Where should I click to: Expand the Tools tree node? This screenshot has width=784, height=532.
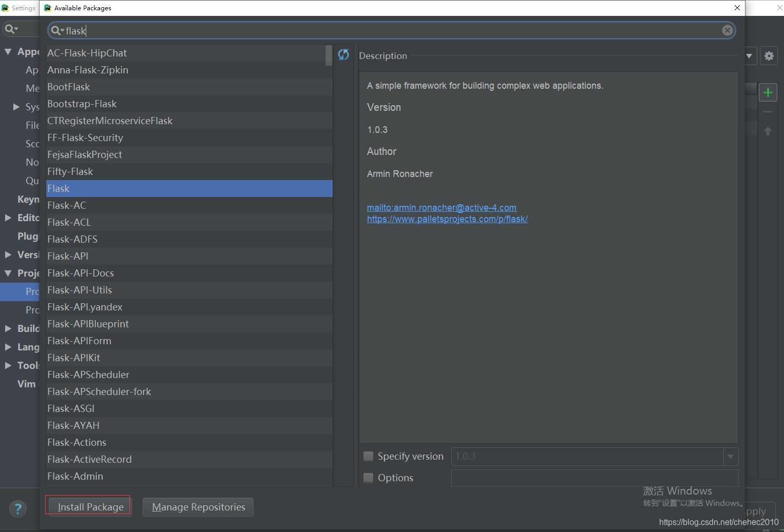click(8, 365)
